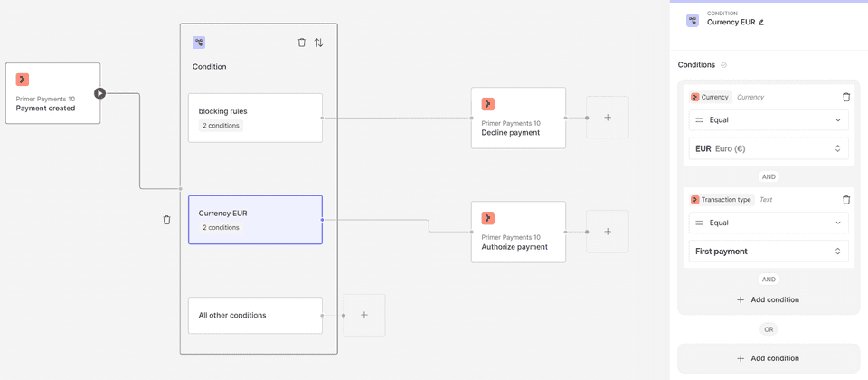Image resolution: width=868 pixels, height=380 pixels.
Task: Add a step after Decline payment
Action: click(608, 118)
